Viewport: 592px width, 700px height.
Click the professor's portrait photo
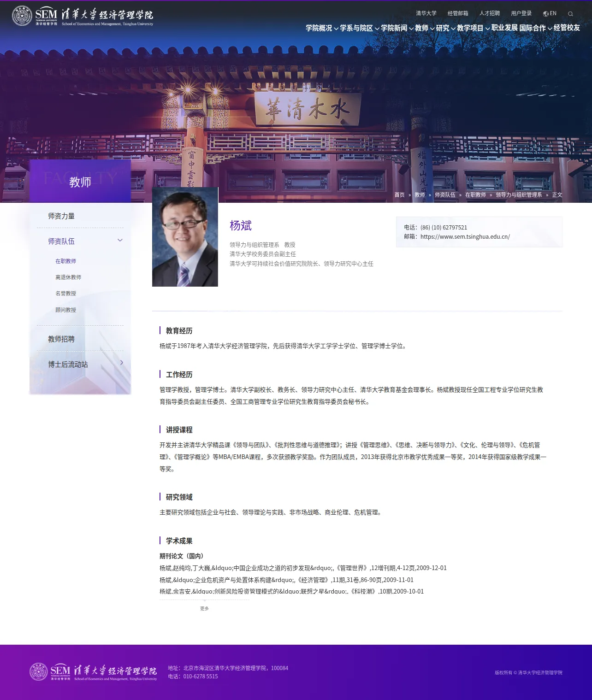click(185, 237)
